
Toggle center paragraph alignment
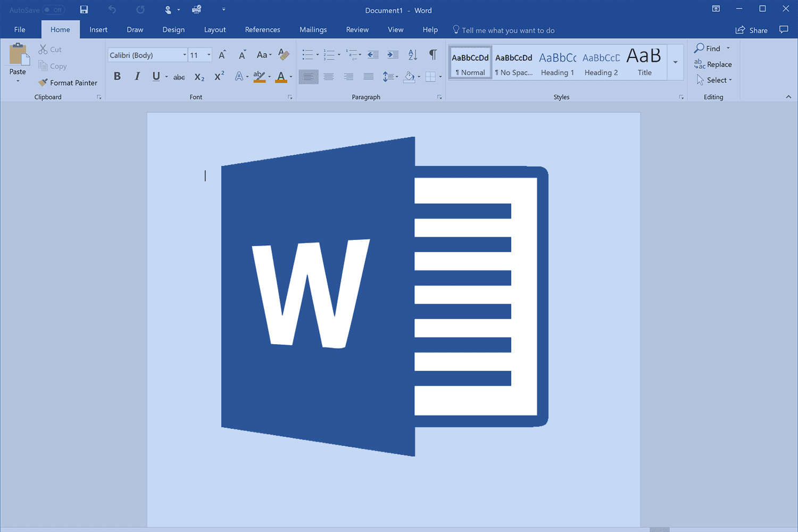pos(328,76)
